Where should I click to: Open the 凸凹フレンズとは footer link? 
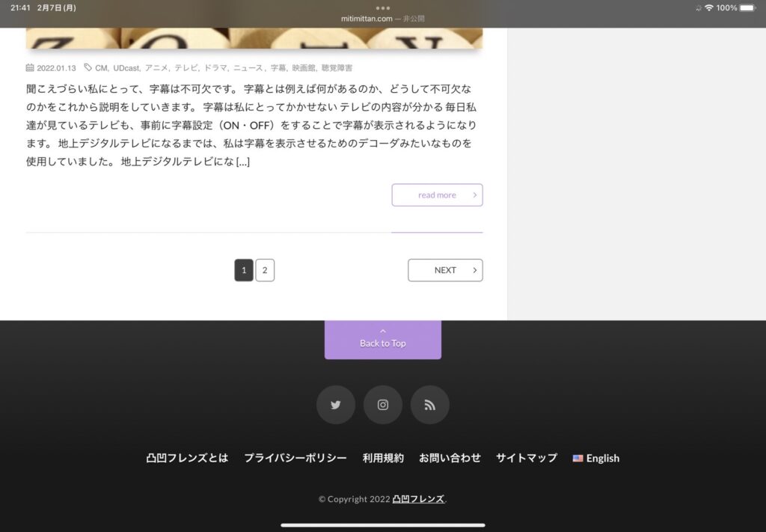(x=187, y=458)
